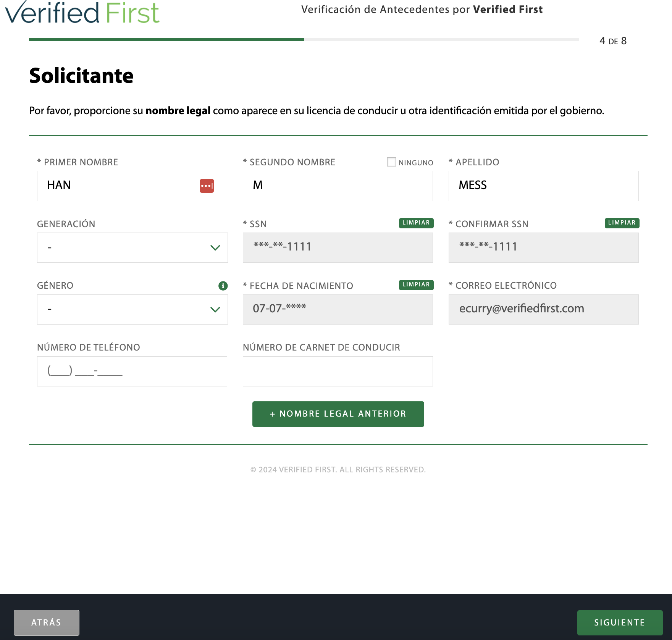Focus the Número de Carnet de Conducir field
This screenshot has width=672, height=640.
[x=338, y=371]
